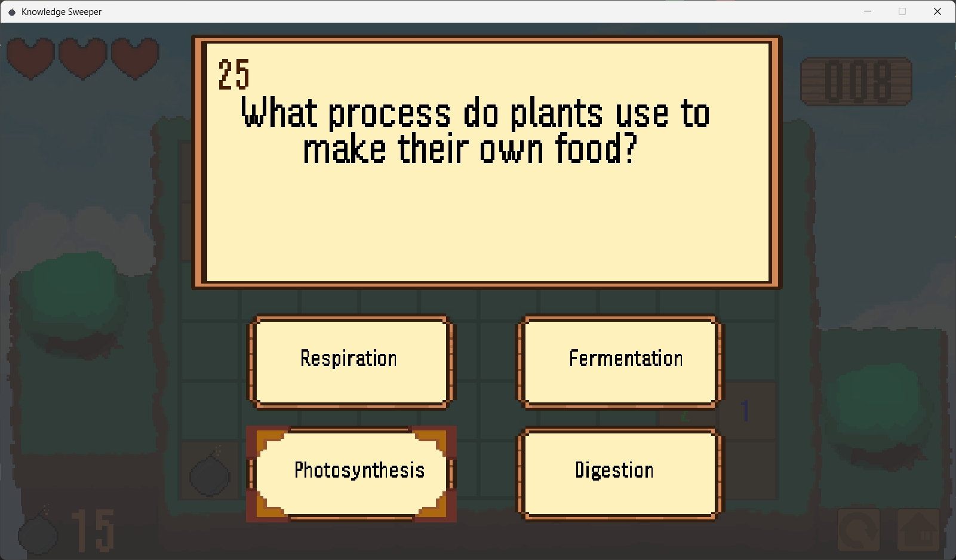Click the grid cell showing number 1
The image size is (956, 560).
[x=745, y=410]
